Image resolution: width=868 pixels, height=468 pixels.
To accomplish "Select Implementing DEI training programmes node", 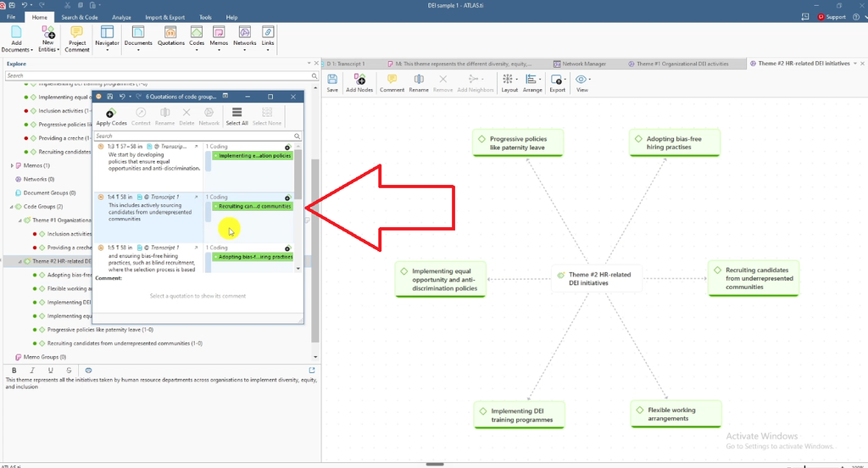I will 519,415.
